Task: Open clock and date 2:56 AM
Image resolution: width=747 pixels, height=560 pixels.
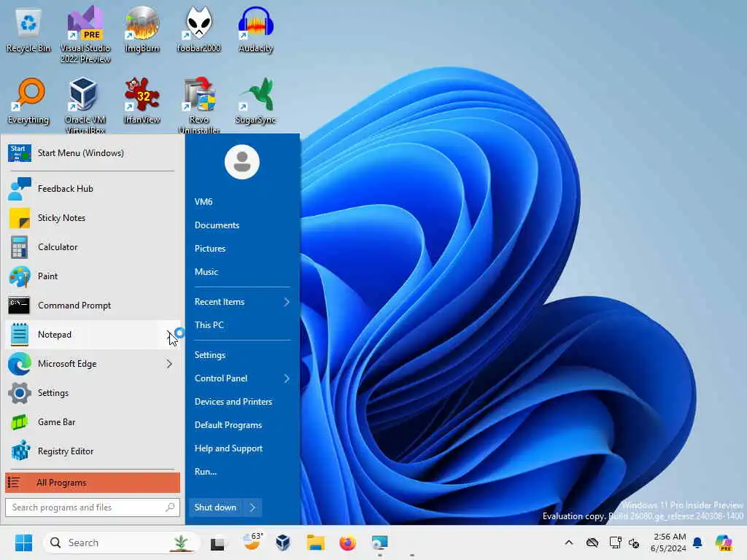Action: pos(668,542)
